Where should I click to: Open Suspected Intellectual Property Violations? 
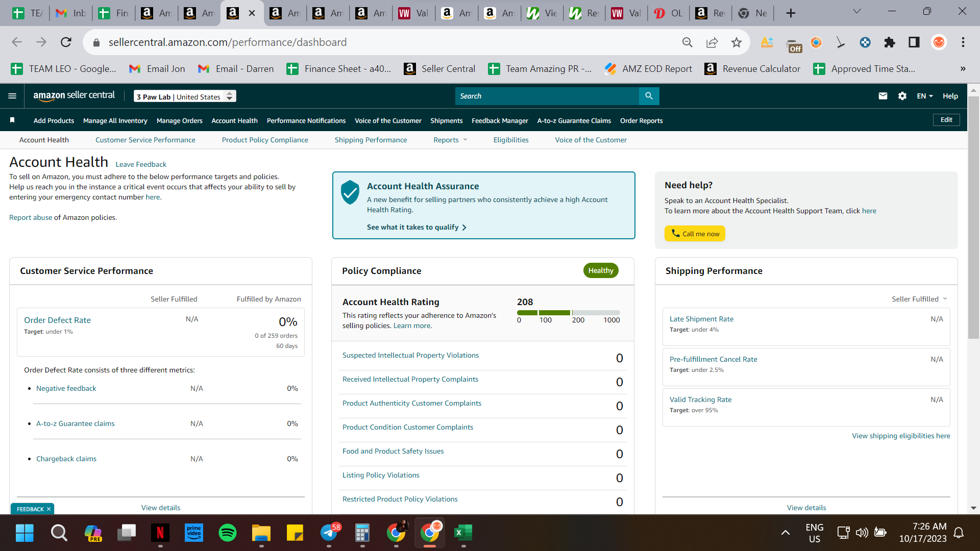pos(410,355)
